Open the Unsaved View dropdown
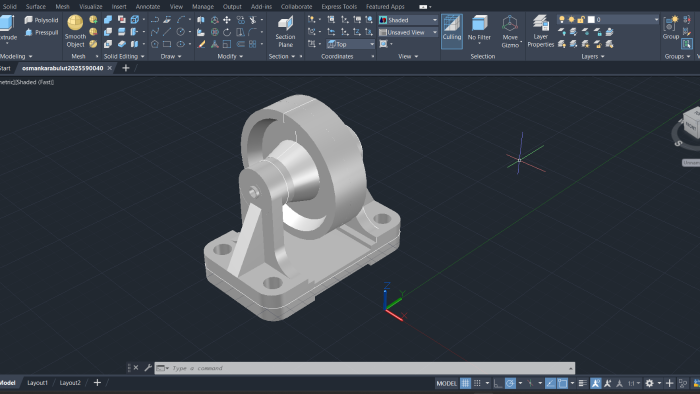Screen dimensions: 700x394 coord(408,32)
